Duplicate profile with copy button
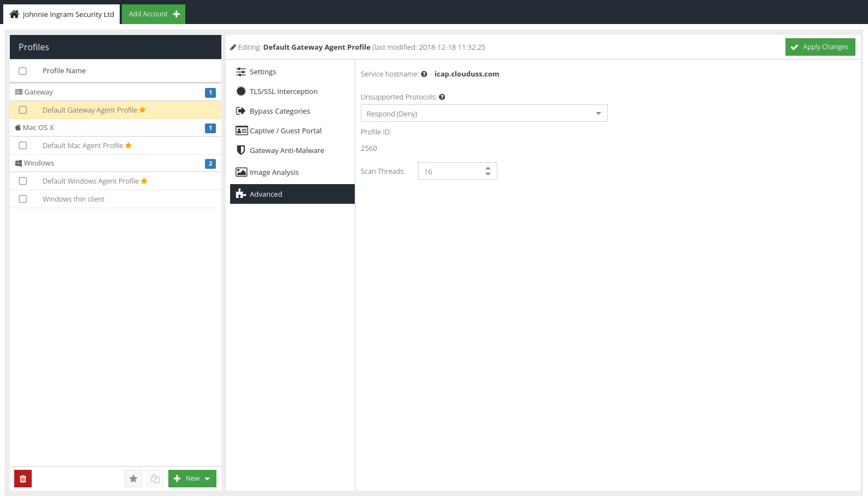Image resolution: width=868 pixels, height=501 pixels. click(155, 479)
